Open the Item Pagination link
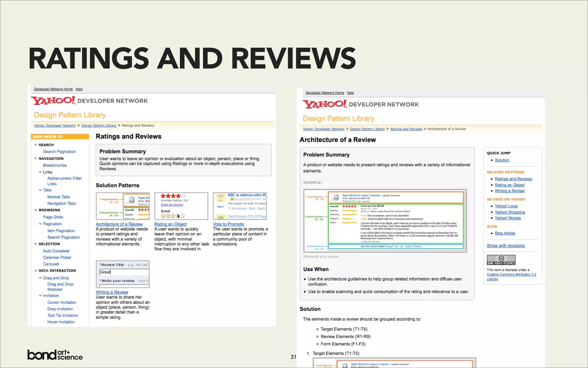The height and width of the screenshot is (368, 588). [61, 231]
